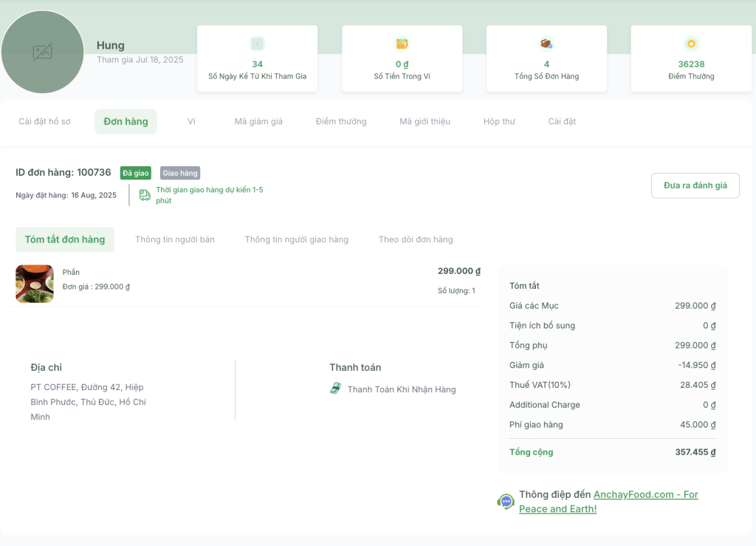This screenshot has height=546, width=756.
Task: Go to the Điểm thưởng tab
Action: 341,121
